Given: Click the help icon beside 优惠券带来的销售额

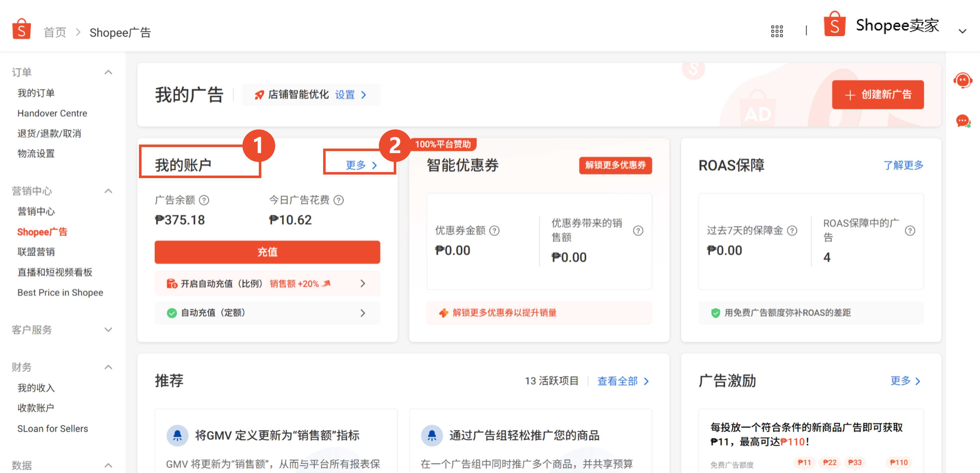Looking at the screenshot, I should (638, 230).
